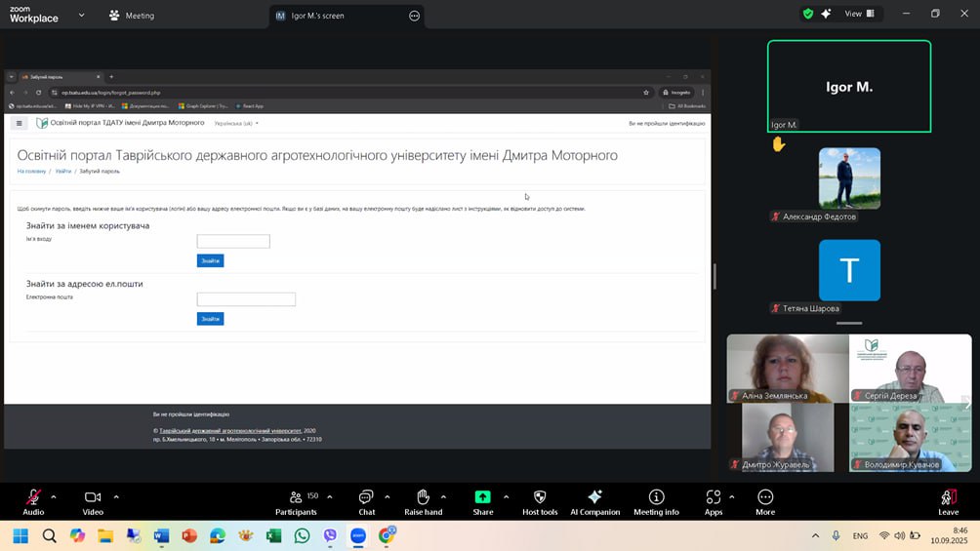Open WhatsApp from the taskbar
The image size is (980, 551).
coord(302,536)
